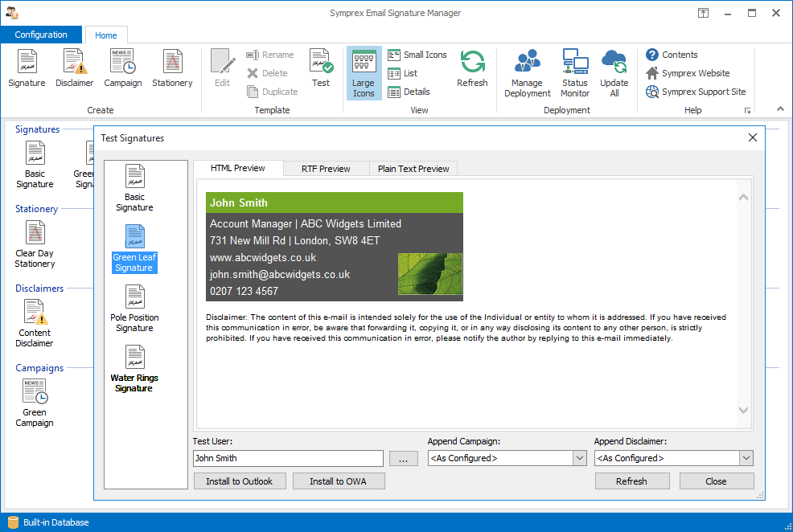Viewport: 793px width, 532px height.
Task: Open help Contents
Action: (672, 55)
